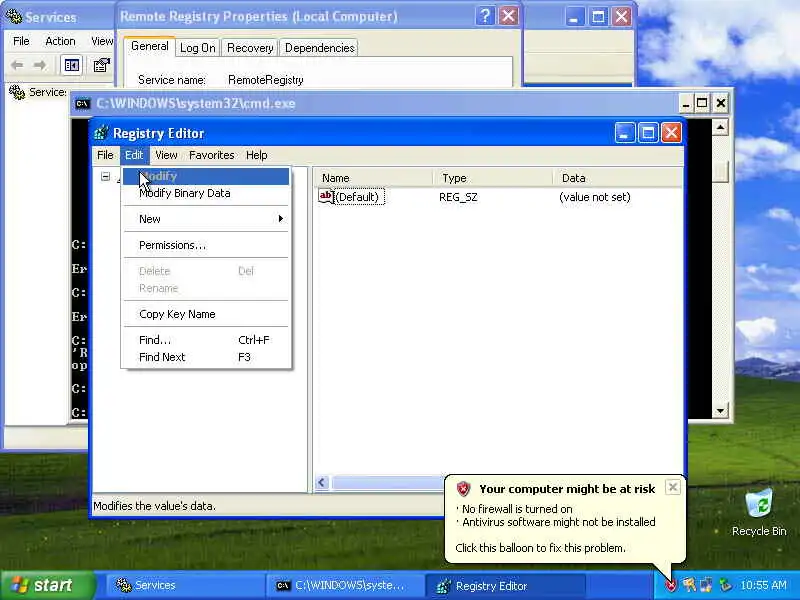This screenshot has width=800, height=600.
Task: Click the (value not set) data cell
Action: click(595, 197)
